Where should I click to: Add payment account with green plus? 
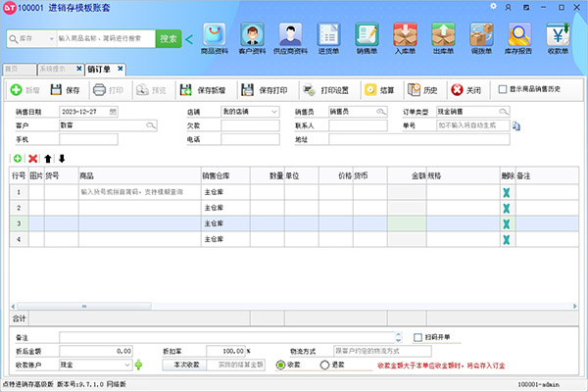pos(138,365)
